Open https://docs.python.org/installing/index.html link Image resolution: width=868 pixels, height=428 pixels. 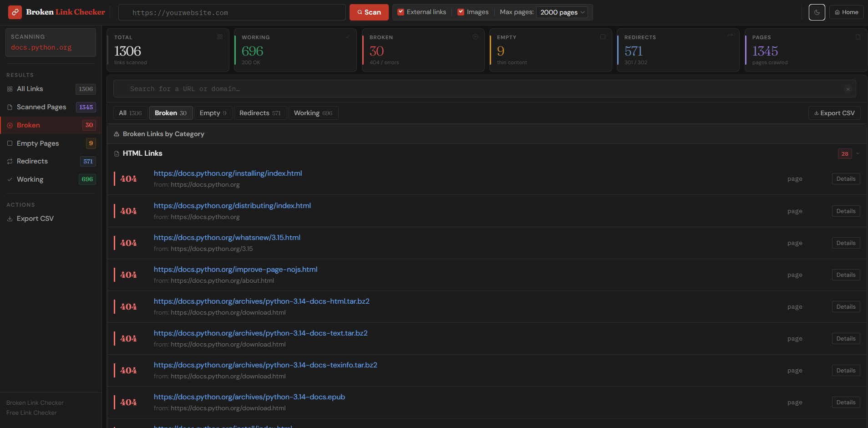pos(228,173)
